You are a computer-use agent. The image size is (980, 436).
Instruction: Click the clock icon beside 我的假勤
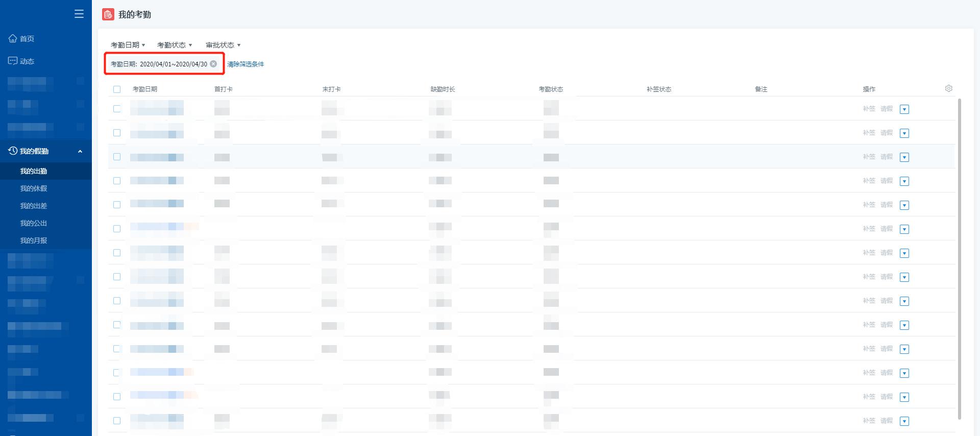[x=13, y=151]
